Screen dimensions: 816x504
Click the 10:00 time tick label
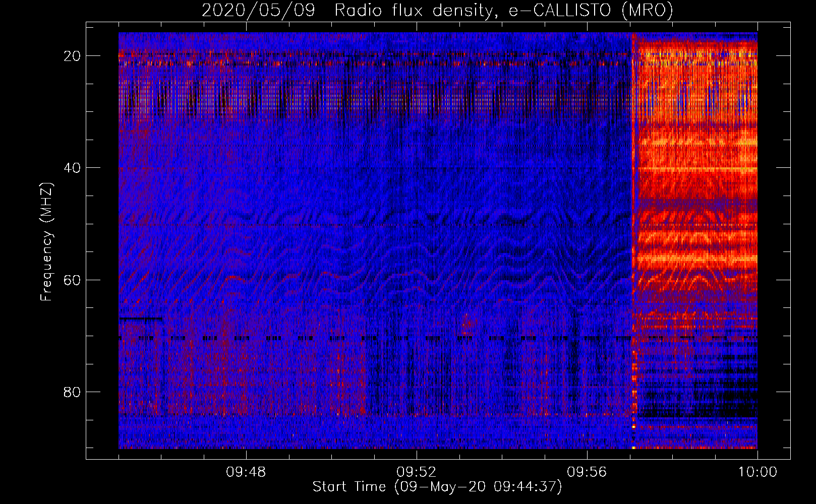757,472
